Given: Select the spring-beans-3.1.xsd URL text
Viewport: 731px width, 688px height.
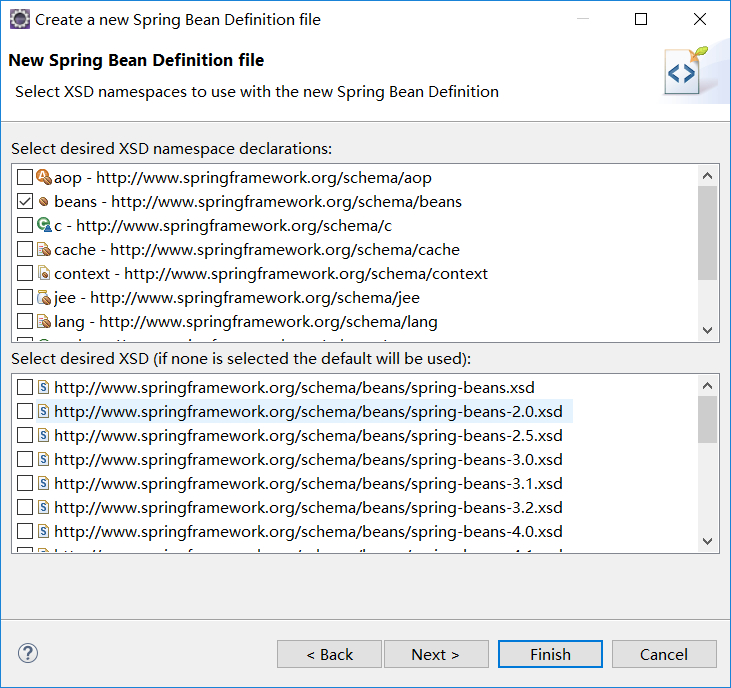Looking at the screenshot, I should [308, 484].
